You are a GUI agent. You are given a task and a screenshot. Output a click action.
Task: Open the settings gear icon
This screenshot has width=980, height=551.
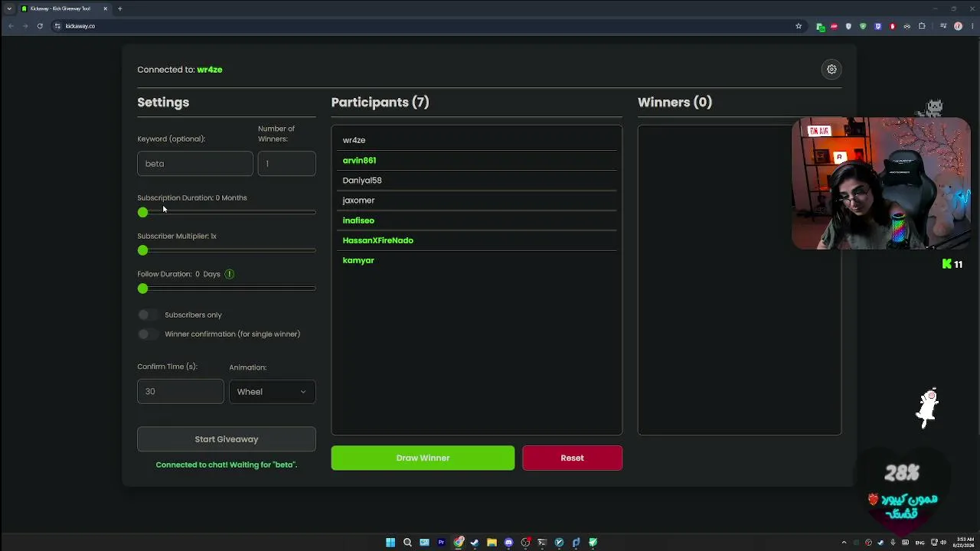click(x=831, y=69)
